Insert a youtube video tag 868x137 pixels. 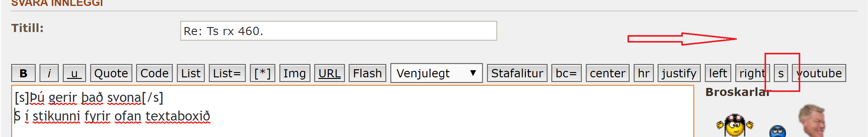[819, 73]
